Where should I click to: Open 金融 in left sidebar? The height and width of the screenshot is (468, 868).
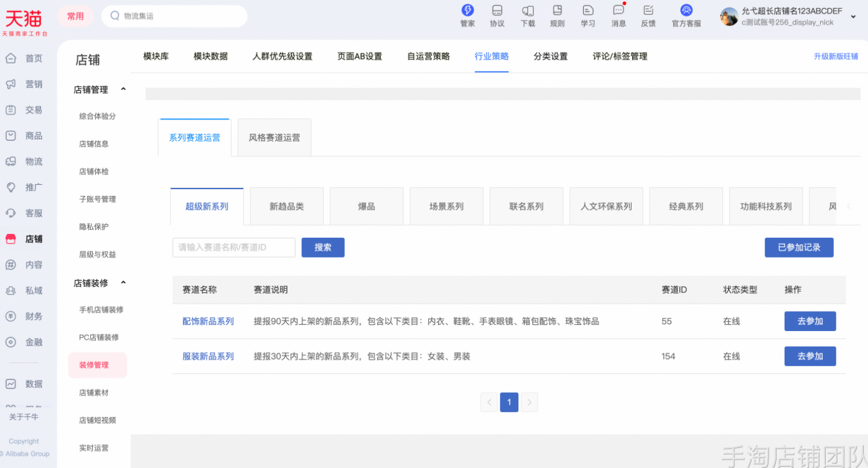pos(24,342)
